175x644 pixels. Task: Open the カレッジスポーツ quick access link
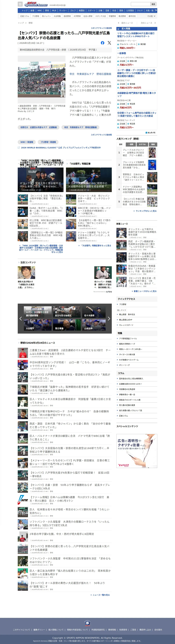coord(126,325)
